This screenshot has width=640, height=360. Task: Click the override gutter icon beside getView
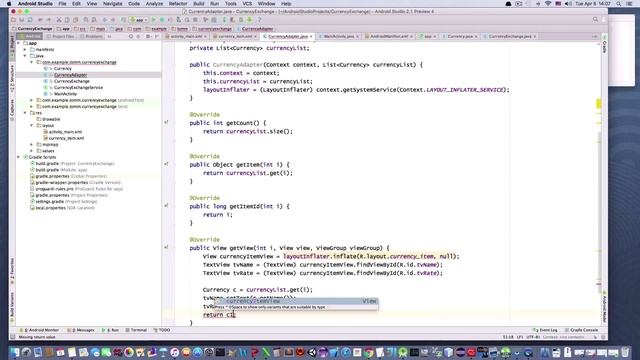point(166,247)
